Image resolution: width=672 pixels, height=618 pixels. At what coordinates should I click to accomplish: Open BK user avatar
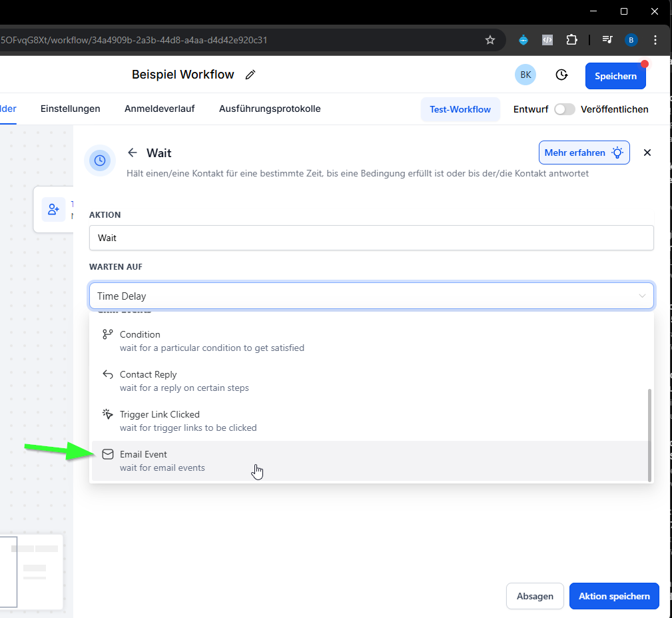525,75
